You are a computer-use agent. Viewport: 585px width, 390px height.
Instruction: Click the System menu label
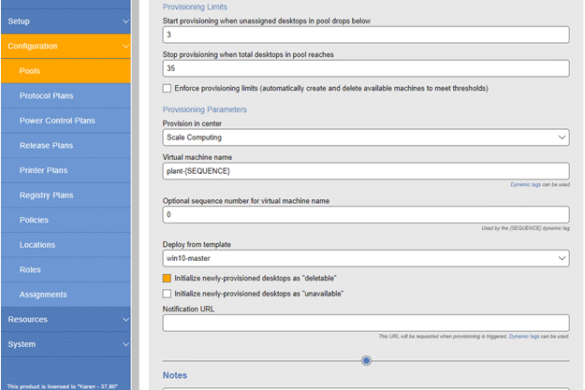click(x=22, y=344)
